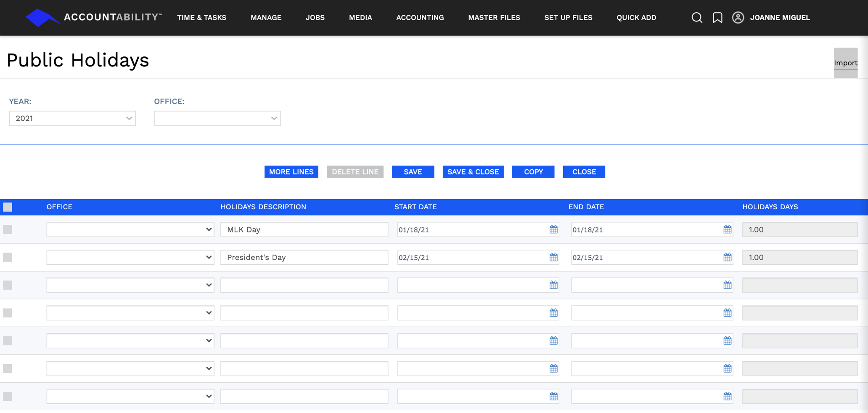Open the Year dropdown showing 2021

pos(72,118)
